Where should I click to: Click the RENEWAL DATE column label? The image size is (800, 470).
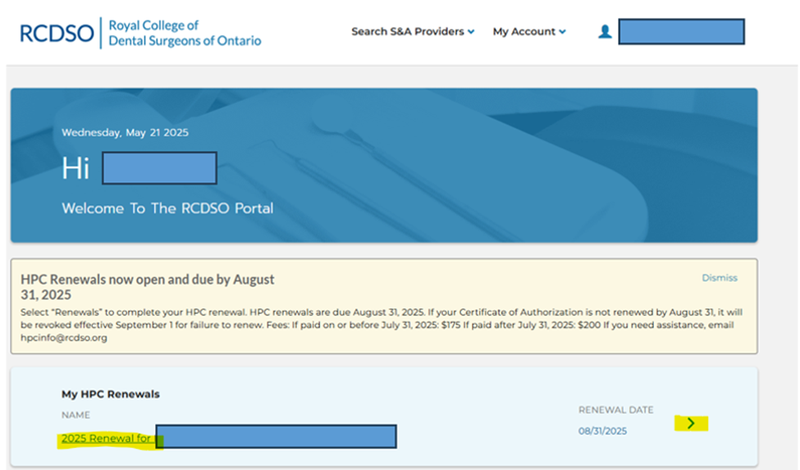616,410
